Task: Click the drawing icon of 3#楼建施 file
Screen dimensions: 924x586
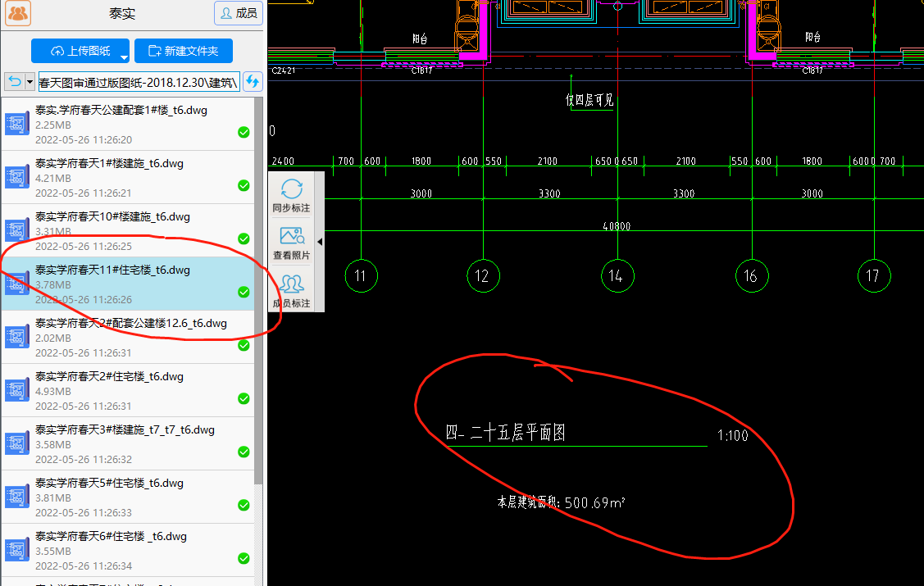Action: coord(17,443)
